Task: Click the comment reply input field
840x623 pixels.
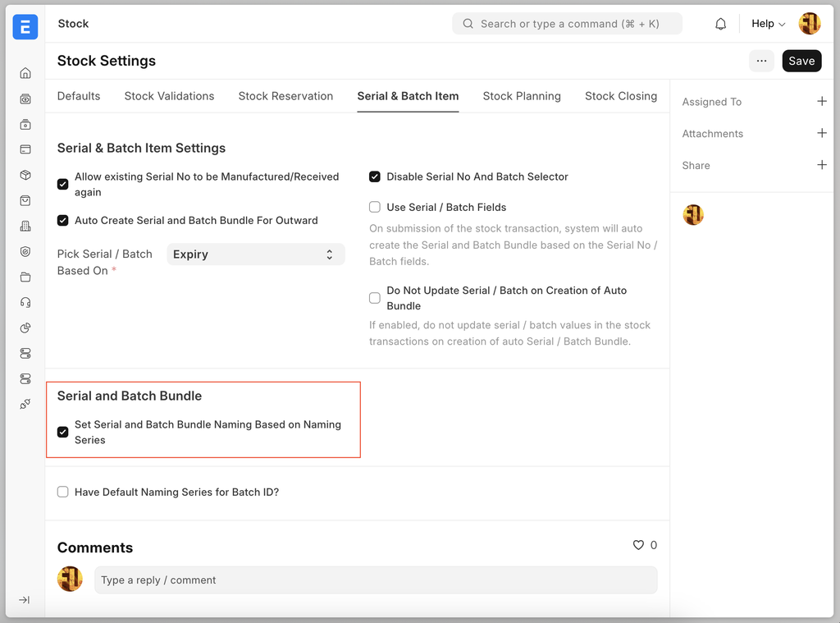Action: pyautogui.click(x=375, y=580)
